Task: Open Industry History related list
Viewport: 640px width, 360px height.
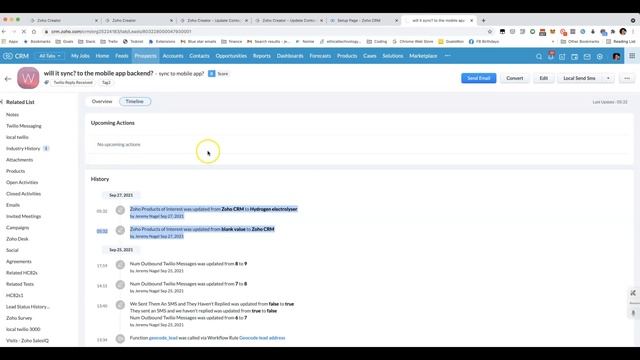Action: coord(23,149)
